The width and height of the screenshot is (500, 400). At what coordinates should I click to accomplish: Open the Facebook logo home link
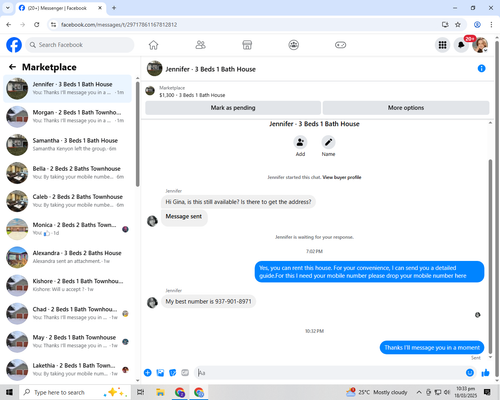click(x=14, y=45)
